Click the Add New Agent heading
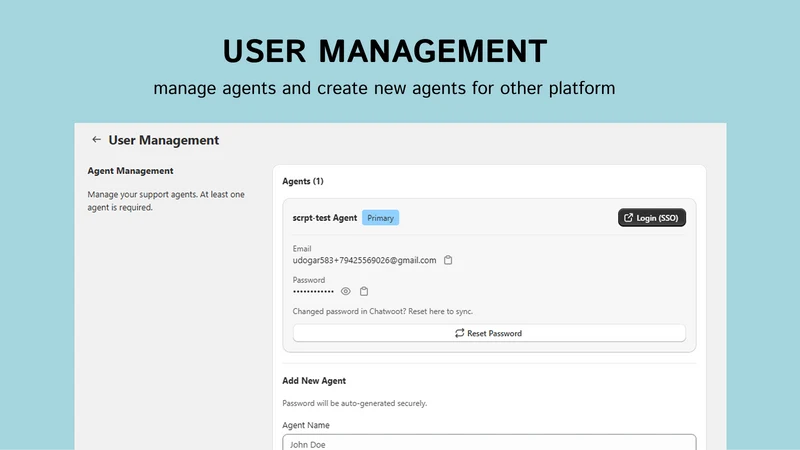This screenshot has height=450, width=800. 314,381
